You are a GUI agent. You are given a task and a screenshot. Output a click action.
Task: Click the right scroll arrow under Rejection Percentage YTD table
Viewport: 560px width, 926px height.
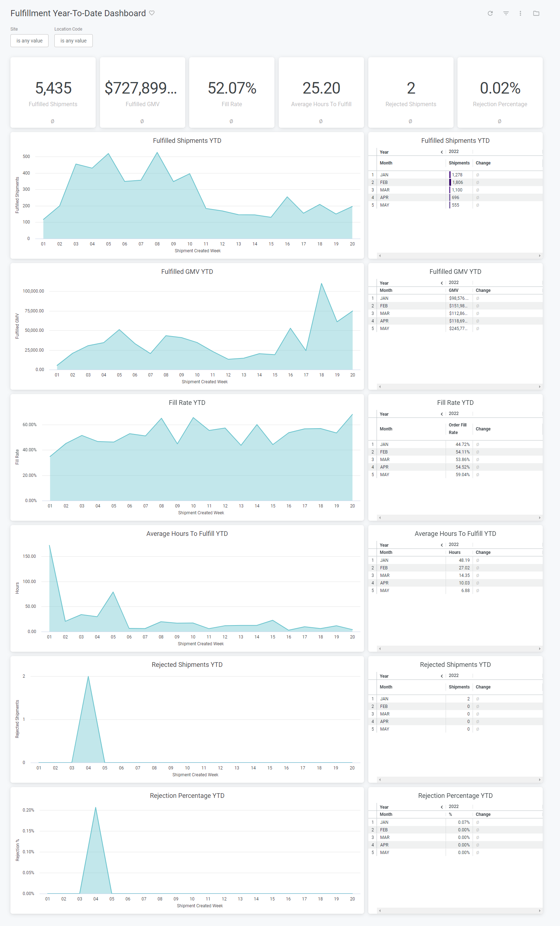coord(539,911)
